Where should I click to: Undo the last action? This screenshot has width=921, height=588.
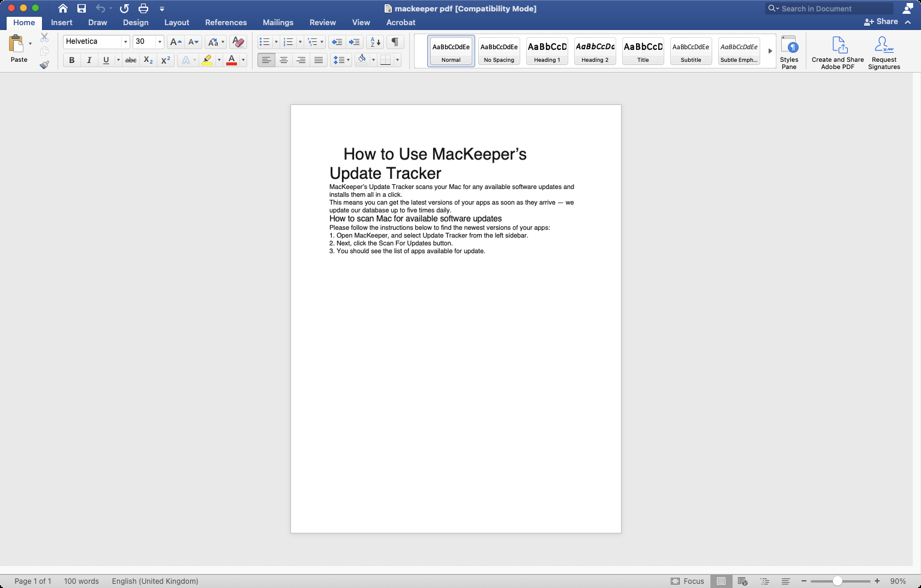point(100,8)
